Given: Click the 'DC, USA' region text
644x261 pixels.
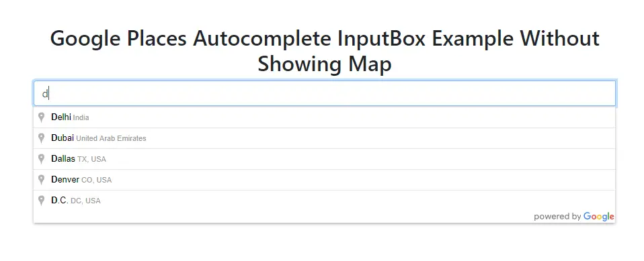Looking at the screenshot, I should tap(85, 201).
